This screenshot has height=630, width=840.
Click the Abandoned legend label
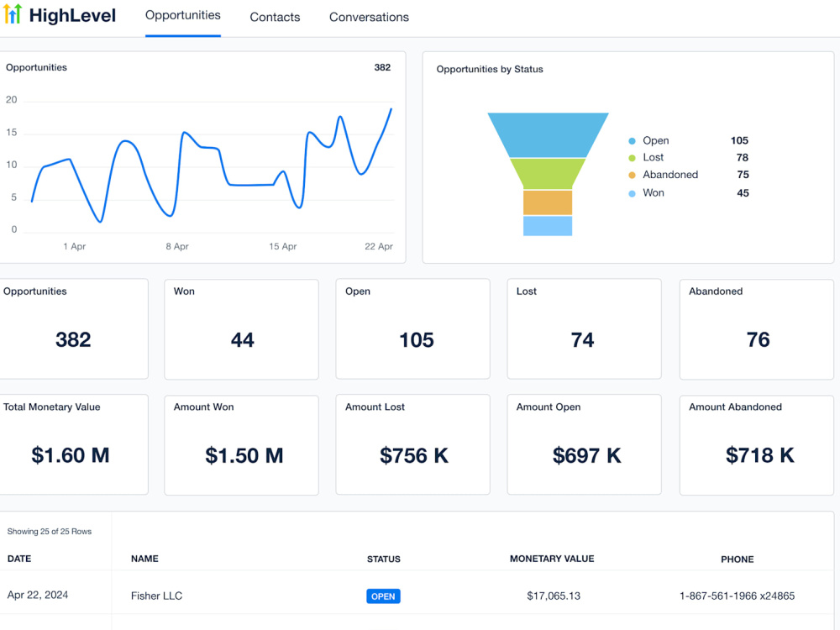[x=670, y=175]
